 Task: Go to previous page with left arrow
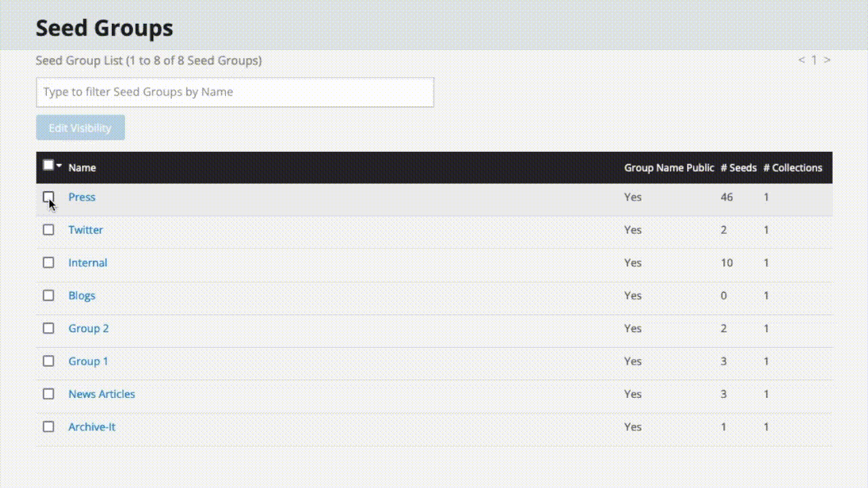pos(802,60)
